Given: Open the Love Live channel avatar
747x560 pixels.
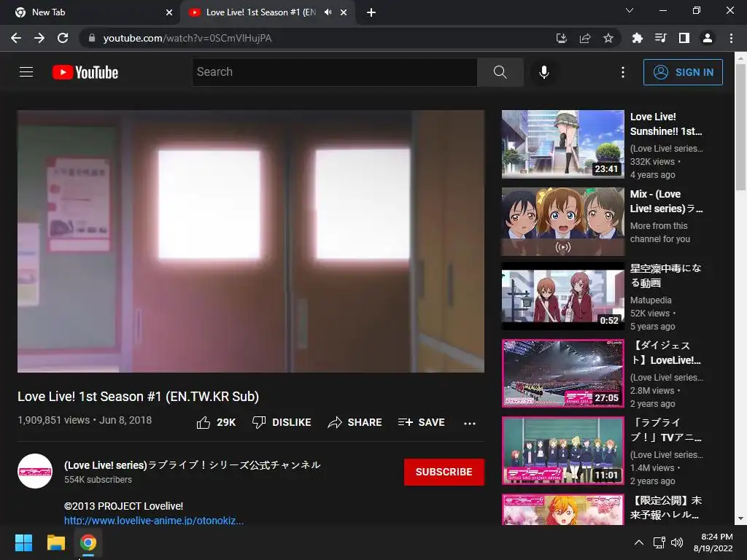Looking at the screenshot, I should click(35, 471).
